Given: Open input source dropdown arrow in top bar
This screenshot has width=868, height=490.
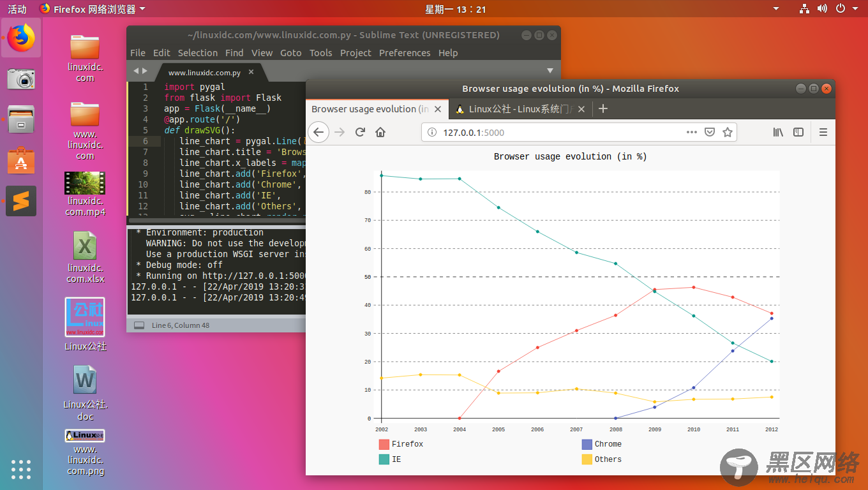Looking at the screenshot, I should coord(776,9).
